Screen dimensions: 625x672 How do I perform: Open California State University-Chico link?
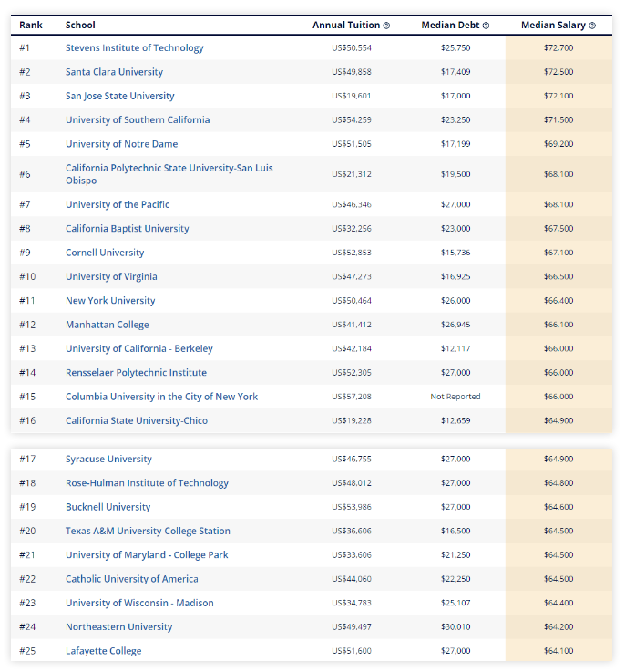tap(137, 420)
